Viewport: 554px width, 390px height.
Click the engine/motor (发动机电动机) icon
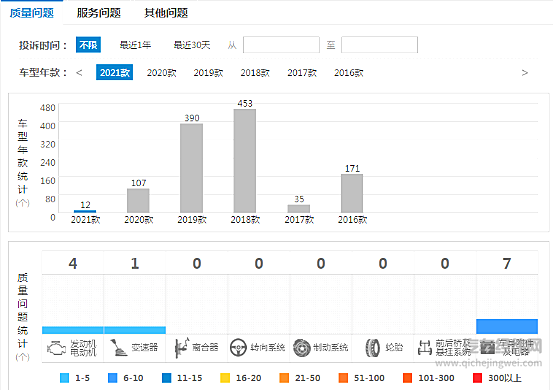click(56, 348)
